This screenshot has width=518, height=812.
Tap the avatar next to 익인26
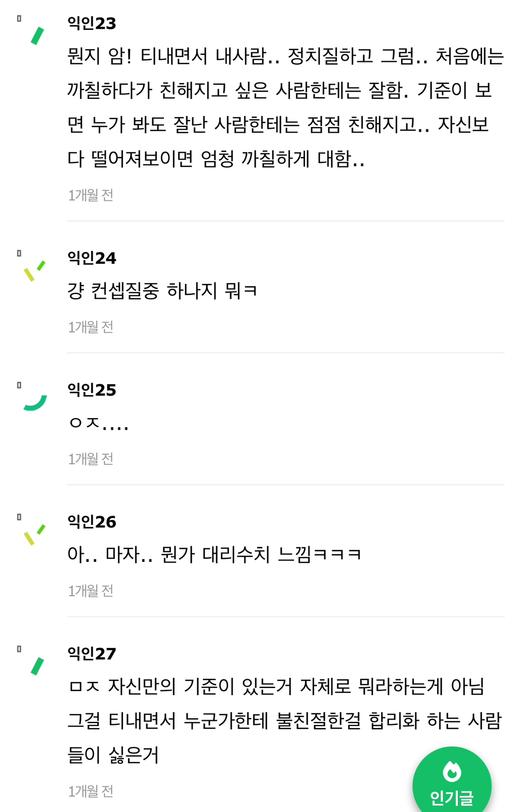pyautogui.click(x=34, y=535)
